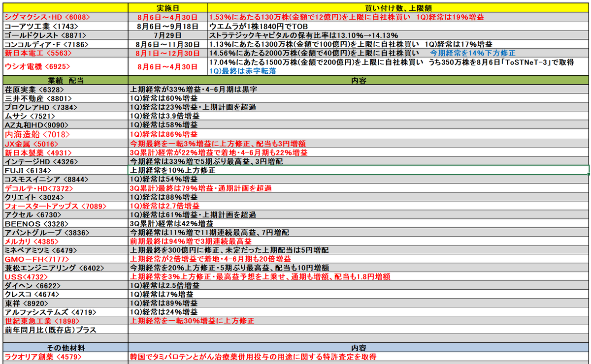Select the cell インテージHD <4326>
The height and width of the screenshot is (364, 591).
click(x=65, y=161)
